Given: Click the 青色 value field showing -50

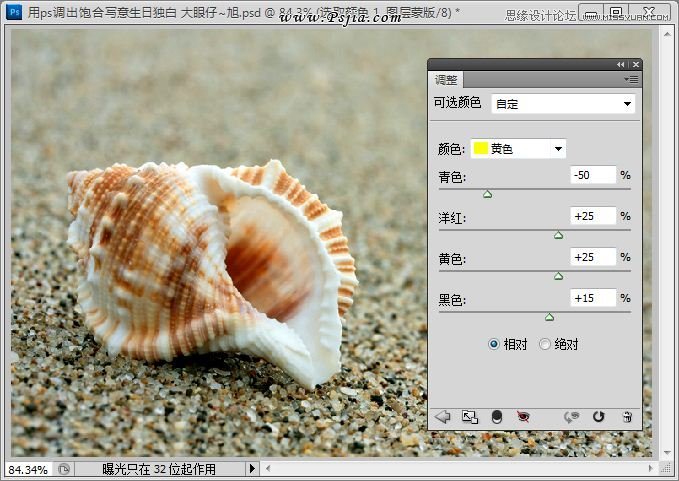Looking at the screenshot, I should click(x=593, y=175).
